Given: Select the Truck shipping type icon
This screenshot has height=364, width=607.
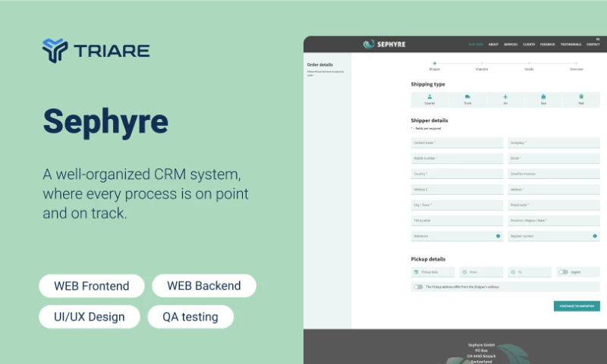Looking at the screenshot, I should [467, 97].
